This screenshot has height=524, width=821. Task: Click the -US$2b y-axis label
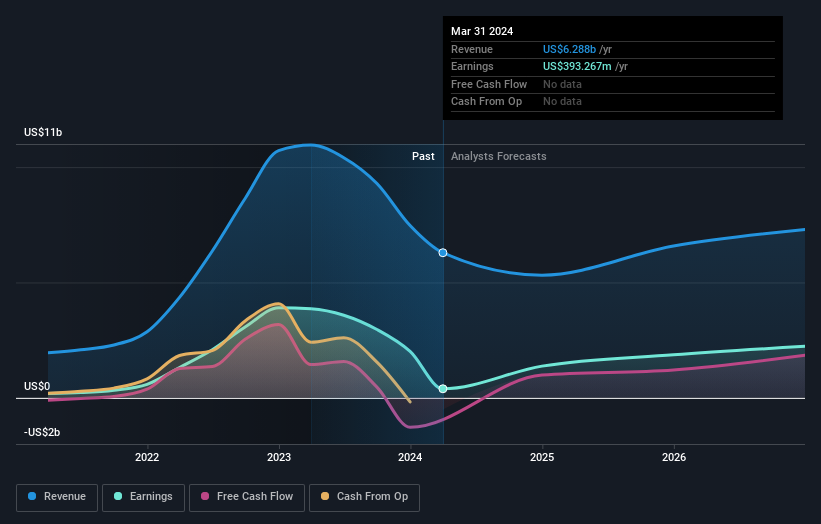pyautogui.click(x=42, y=432)
